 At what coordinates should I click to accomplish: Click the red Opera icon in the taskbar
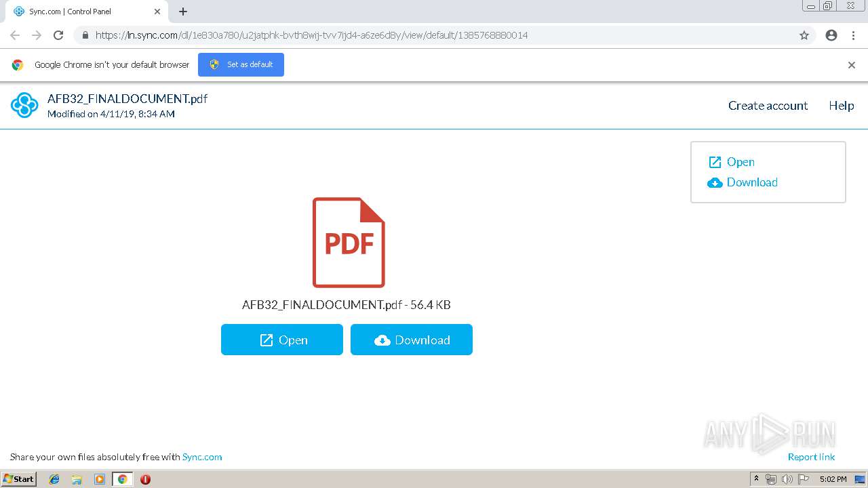click(x=145, y=479)
